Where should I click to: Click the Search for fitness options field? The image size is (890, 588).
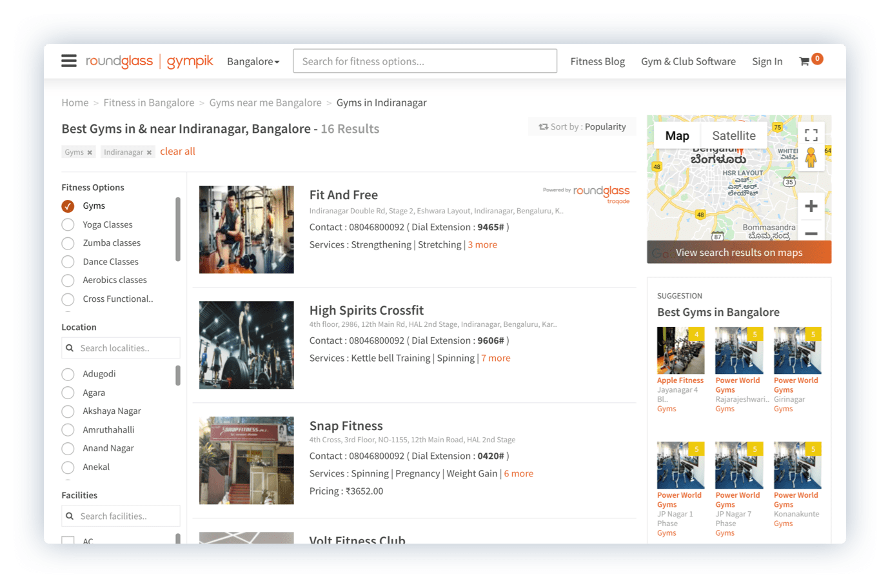click(x=424, y=61)
